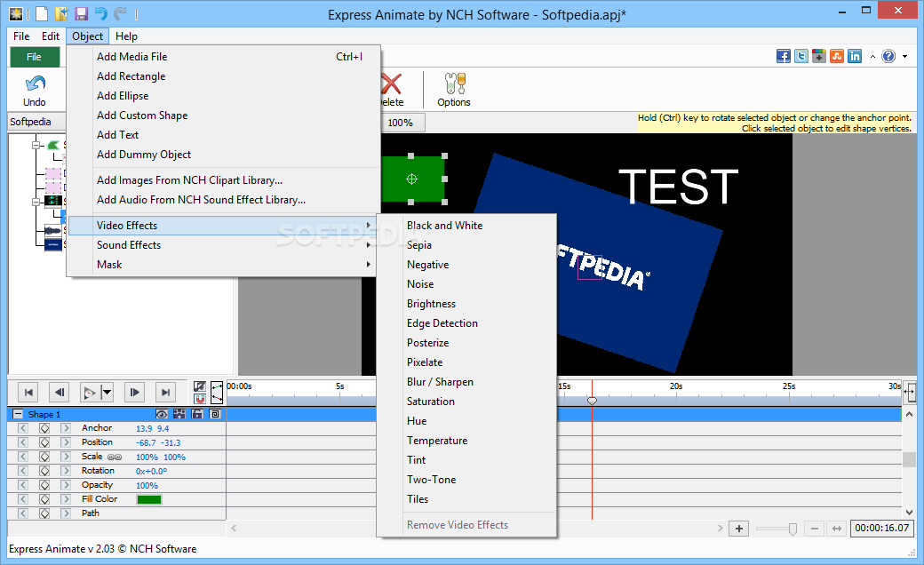The image size is (924, 565).
Task: Collapse Shape 1 properties with minus box
Action: pyautogui.click(x=18, y=414)
